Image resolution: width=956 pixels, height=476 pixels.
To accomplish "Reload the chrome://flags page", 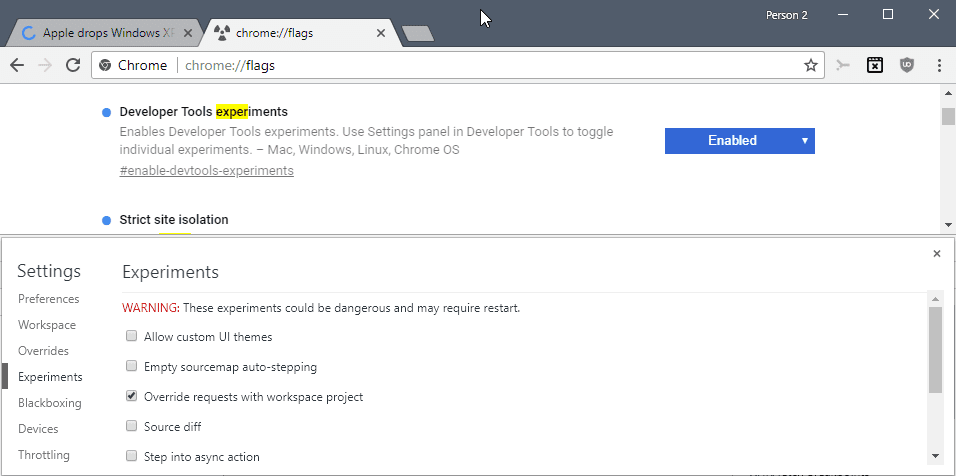I will (73, 65).
